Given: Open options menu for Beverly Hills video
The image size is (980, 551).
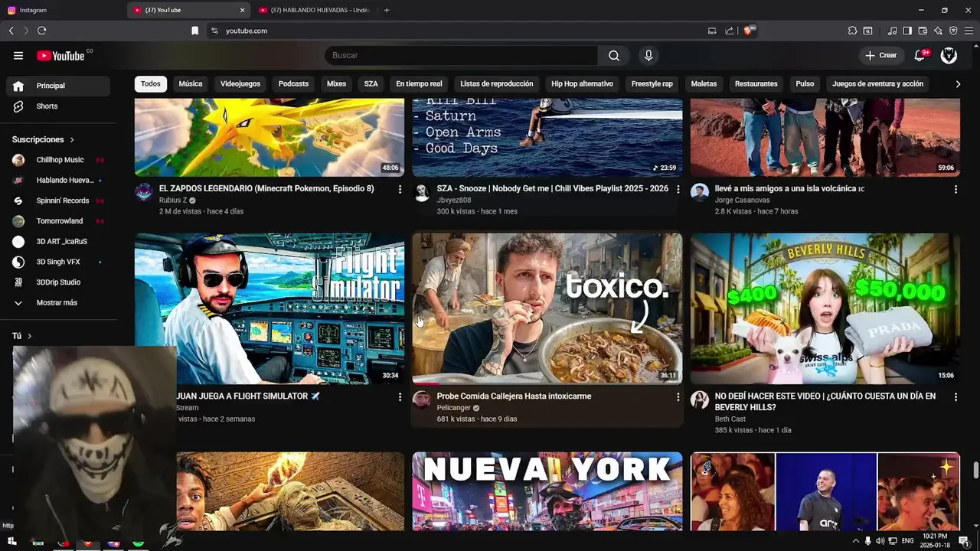Looking at the screenshot, I should [x=955, y=396].
